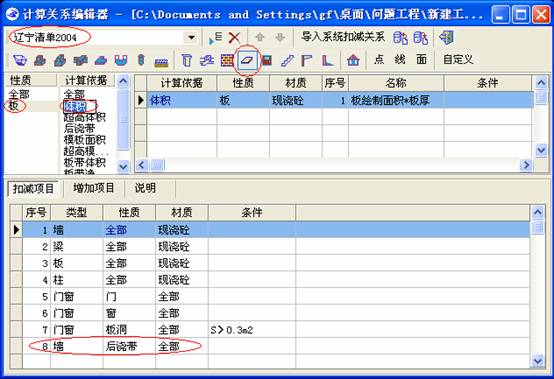
Task: Click the 计算依据 list scroll down arrow
Action: pos(123,166)
